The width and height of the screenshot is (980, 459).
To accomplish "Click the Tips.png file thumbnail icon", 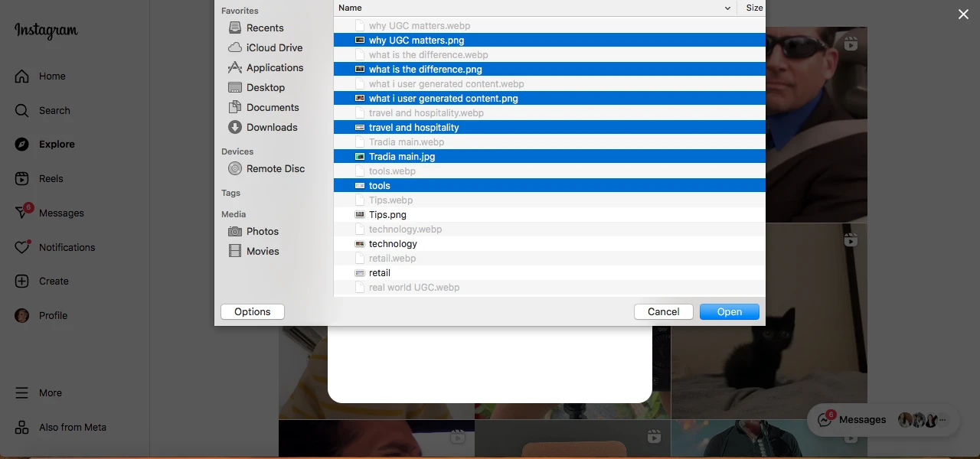I will click(x=360, y=215).
